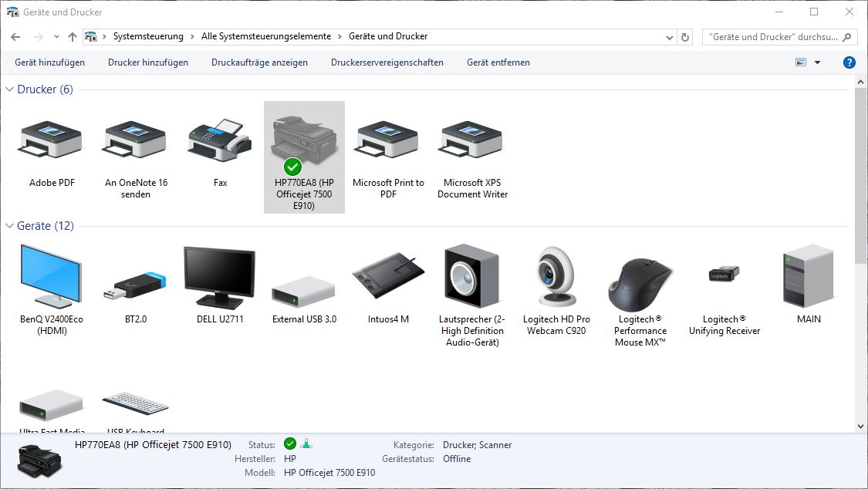This screenshot has width=868, height=489.
Task: Open the view options dropdown arrow
Action: pyautogui.click(x=818, y=62)
